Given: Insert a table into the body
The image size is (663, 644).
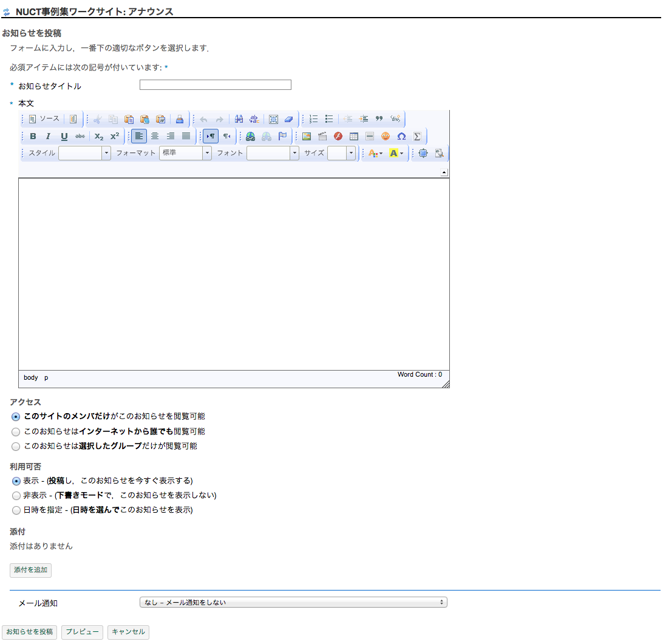Looking at the screenshot, I should click(x=354, y=136).
